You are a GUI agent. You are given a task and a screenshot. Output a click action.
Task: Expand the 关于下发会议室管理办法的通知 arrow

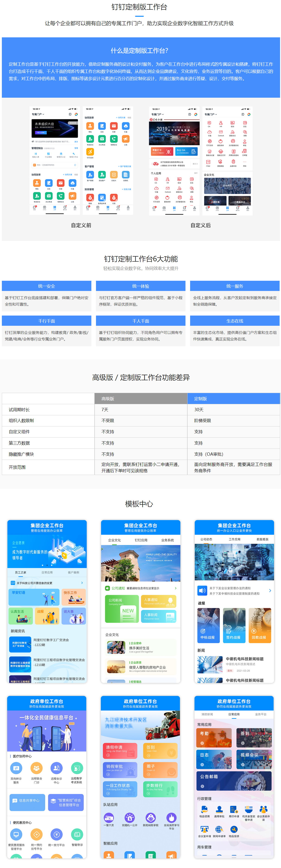click(270, 591)
